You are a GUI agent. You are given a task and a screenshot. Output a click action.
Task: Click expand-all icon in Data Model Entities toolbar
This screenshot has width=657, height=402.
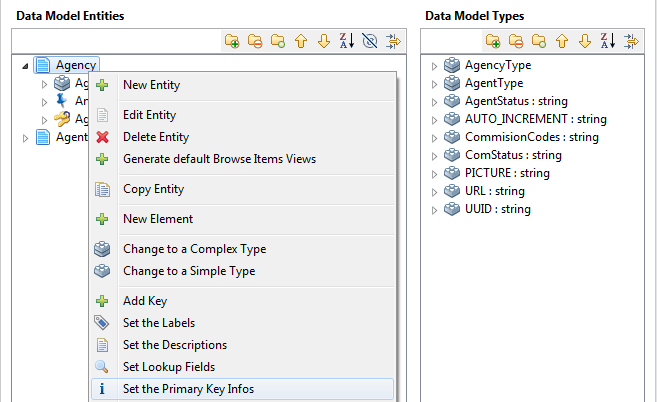pos(232,41)
